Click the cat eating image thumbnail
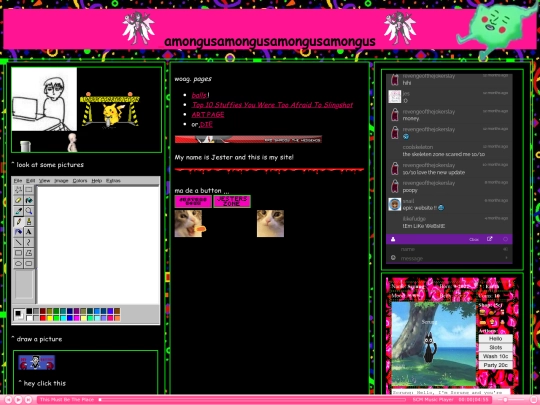540x405 pixels. (x=190, y=224)
